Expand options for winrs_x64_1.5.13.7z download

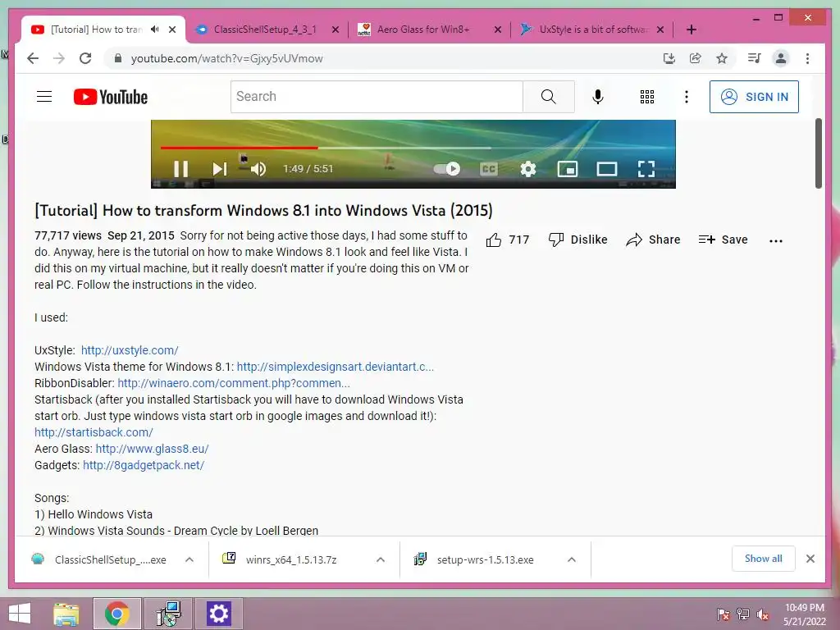point(381,559)
